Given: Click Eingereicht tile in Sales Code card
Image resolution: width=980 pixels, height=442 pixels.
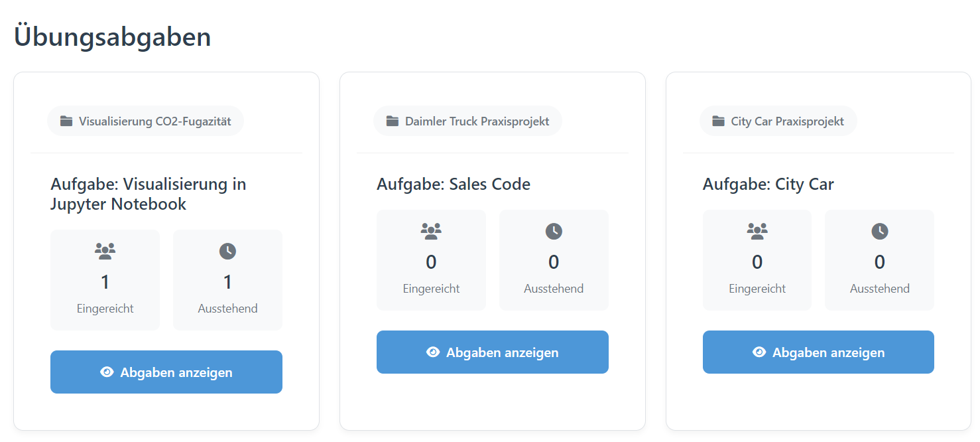Looking at the screenshot, I should point(431,260).
